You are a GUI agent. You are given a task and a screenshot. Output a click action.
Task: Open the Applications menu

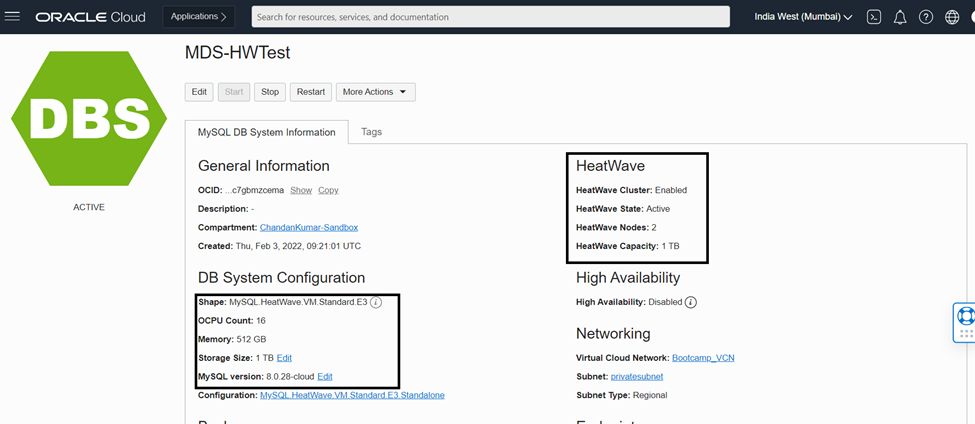tap(198, 17)
